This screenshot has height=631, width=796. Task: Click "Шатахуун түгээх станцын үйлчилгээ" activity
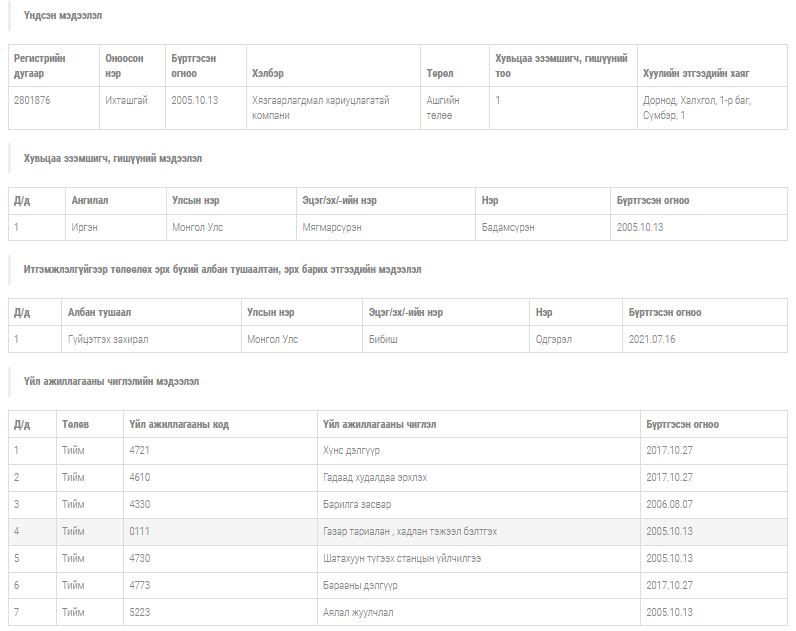[402, 558]
